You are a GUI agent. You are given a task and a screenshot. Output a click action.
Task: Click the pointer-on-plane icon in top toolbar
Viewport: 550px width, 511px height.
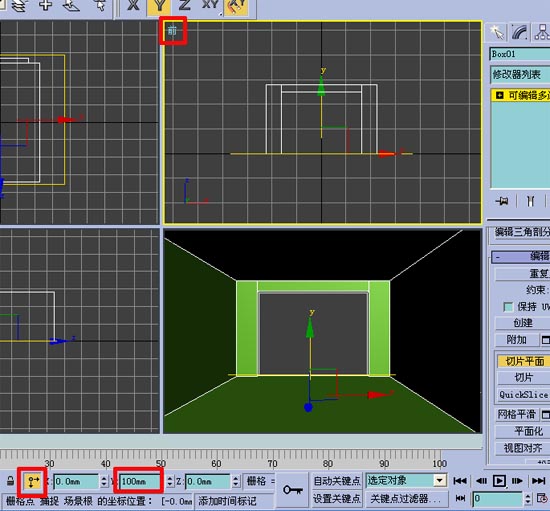tap(72, 5)
